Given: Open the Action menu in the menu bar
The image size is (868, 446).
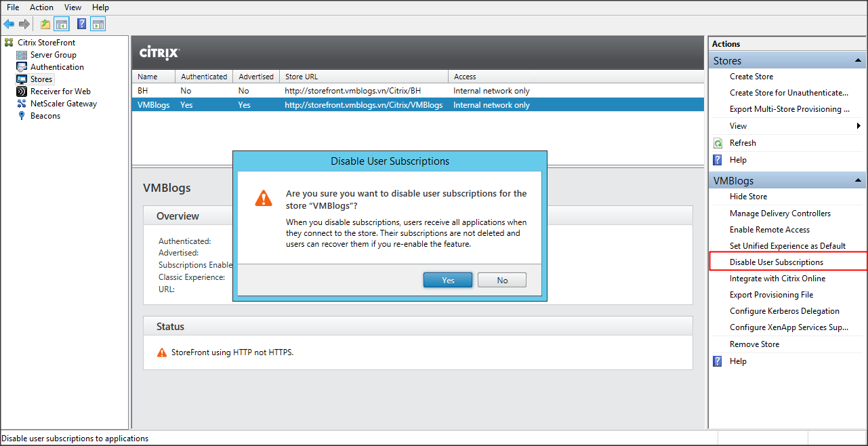Looking at the screenshot, I should (41, 7).
